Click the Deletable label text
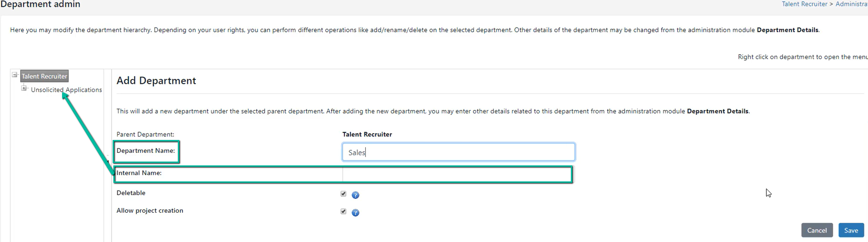The width and height of the screenshot is (868, 242). tap(131, 193)
